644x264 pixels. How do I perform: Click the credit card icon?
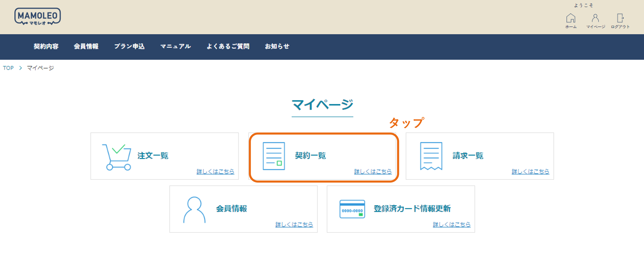coord(352,209)
